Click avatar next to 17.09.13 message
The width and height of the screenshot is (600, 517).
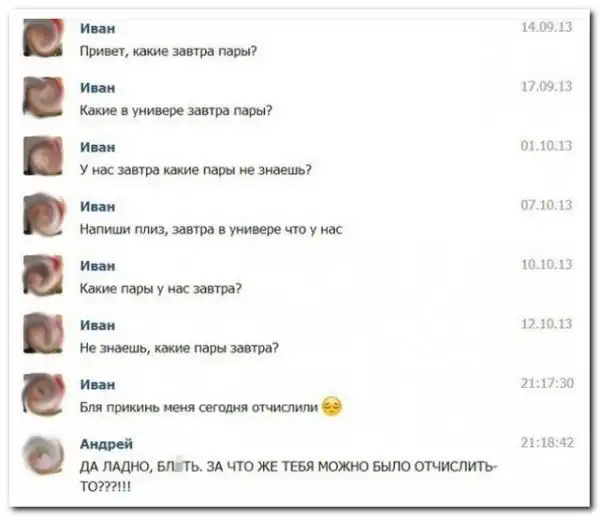tap(43, 97)
